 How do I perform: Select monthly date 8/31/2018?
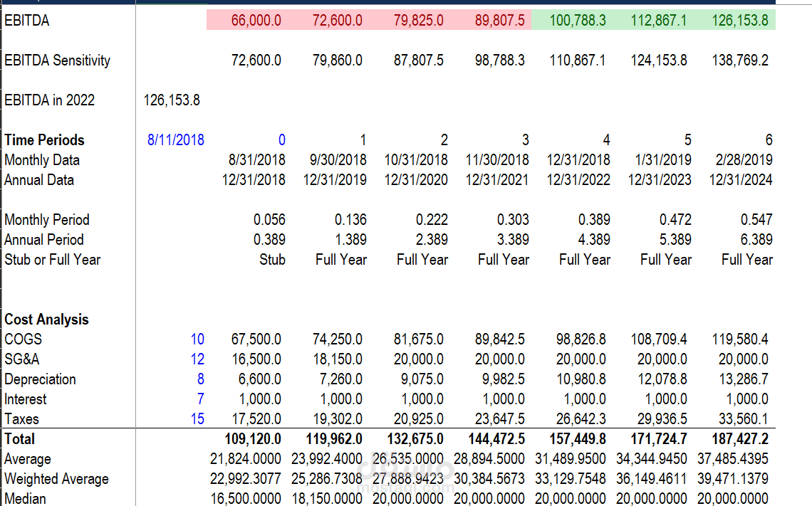coord(257,160)
